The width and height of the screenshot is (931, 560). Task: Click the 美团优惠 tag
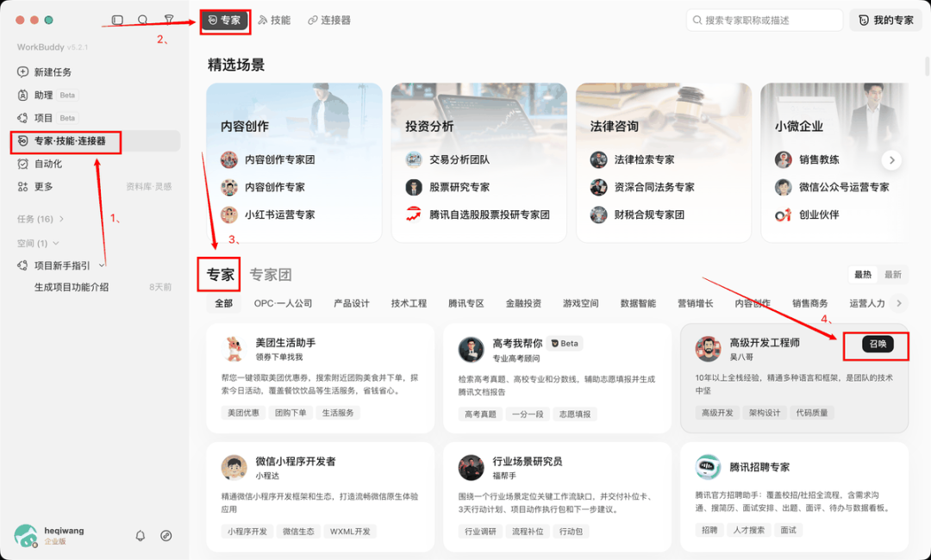click(x=243, y=413)
